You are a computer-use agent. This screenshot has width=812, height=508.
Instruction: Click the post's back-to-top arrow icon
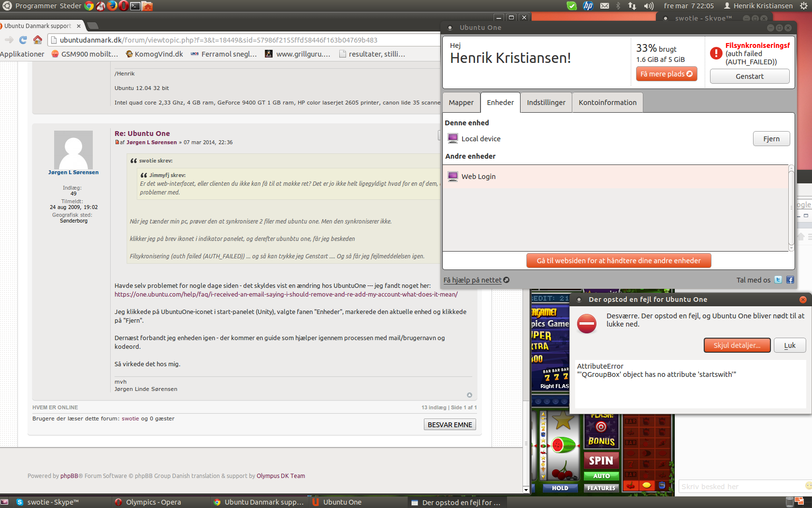469,395
